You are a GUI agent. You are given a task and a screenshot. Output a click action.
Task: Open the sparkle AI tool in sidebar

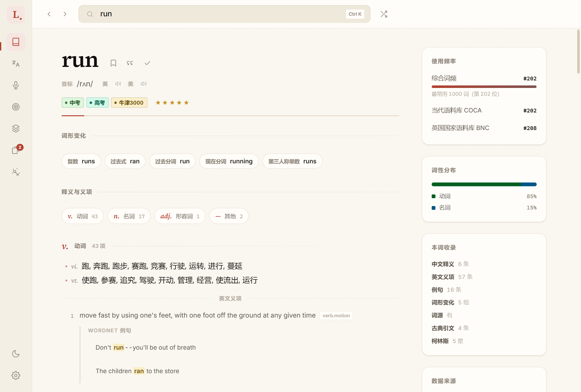click(x=16, y=172)
